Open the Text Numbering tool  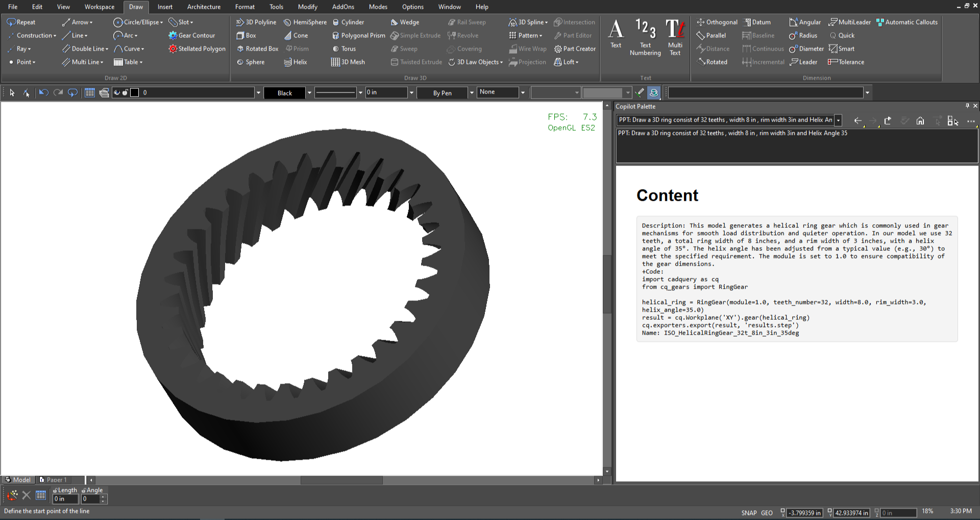point(645,37)
